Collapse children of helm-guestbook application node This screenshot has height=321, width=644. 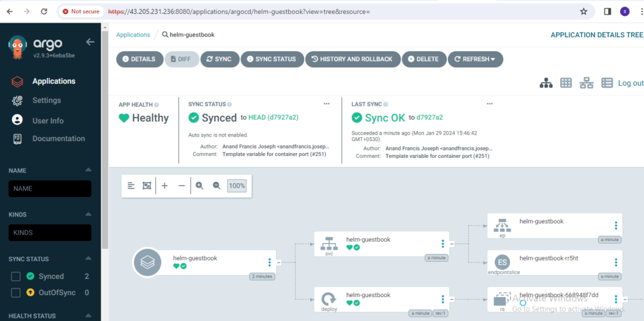coord(279,262)
